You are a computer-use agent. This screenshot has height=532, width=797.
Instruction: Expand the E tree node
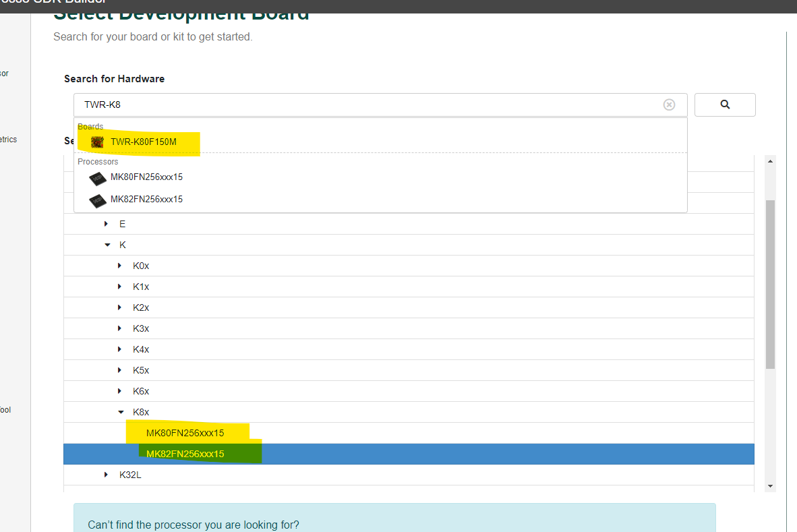[x=106, y=224]
